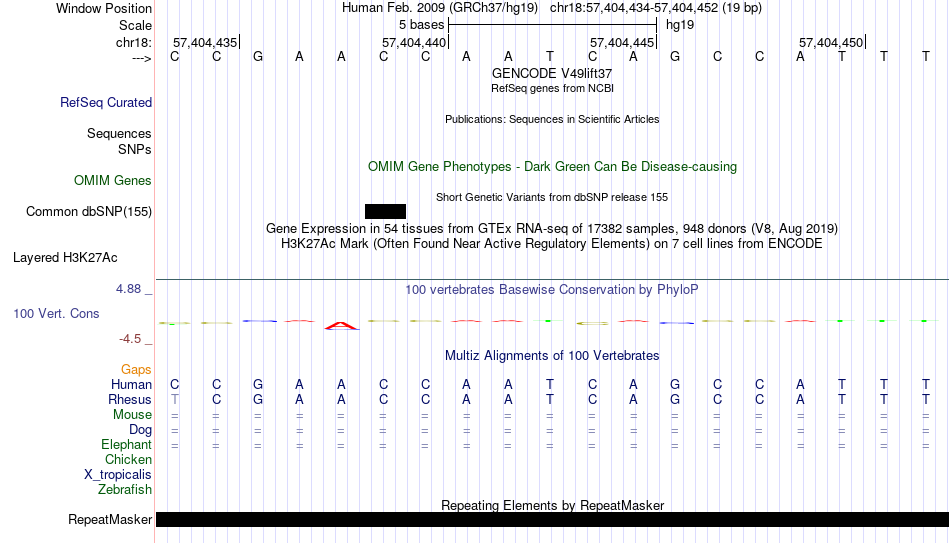Click the Scale label
Image resolution: width=950 pixels, height=543 pixels.
click(x=135, y=25)
